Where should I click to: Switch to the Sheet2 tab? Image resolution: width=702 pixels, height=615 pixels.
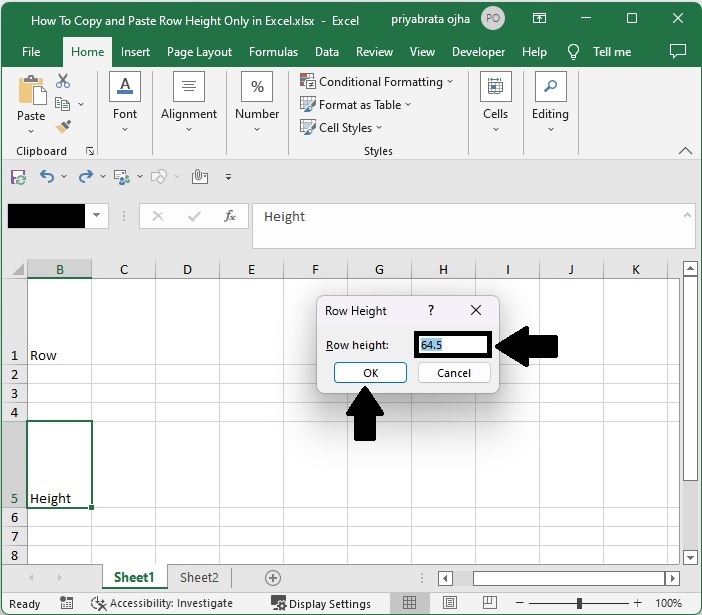(199, 578)
